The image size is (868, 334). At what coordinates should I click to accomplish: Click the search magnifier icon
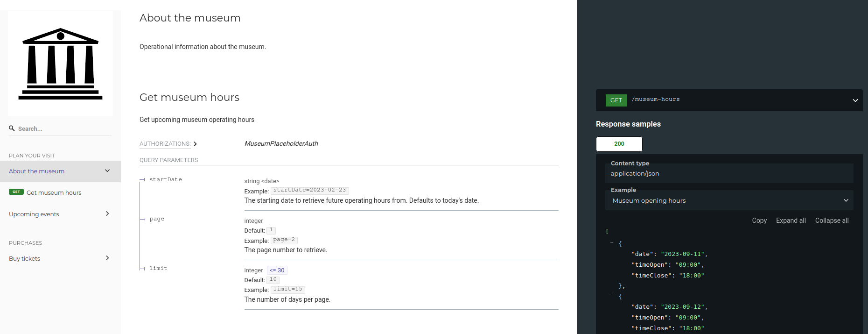coord(12,128)
